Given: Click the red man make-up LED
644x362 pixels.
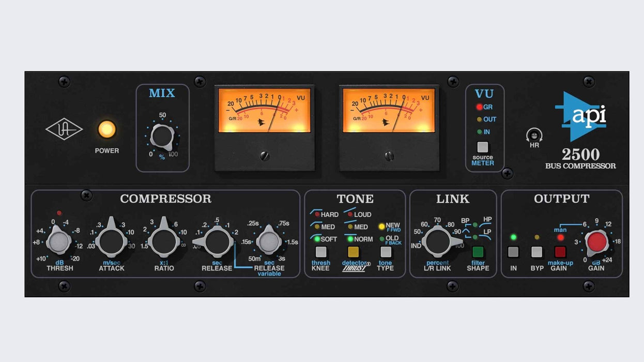Looking at the screenshot, I should click(x=560, y=237).
